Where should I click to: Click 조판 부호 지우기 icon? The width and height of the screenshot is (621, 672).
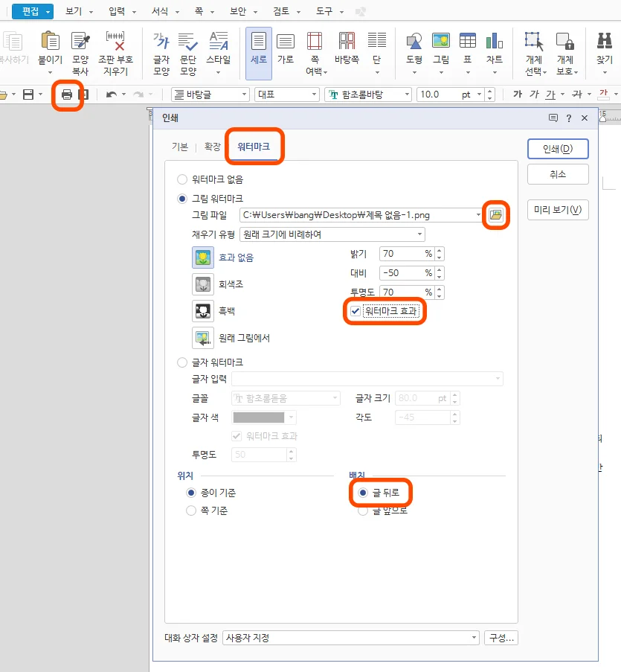(115, 41)
